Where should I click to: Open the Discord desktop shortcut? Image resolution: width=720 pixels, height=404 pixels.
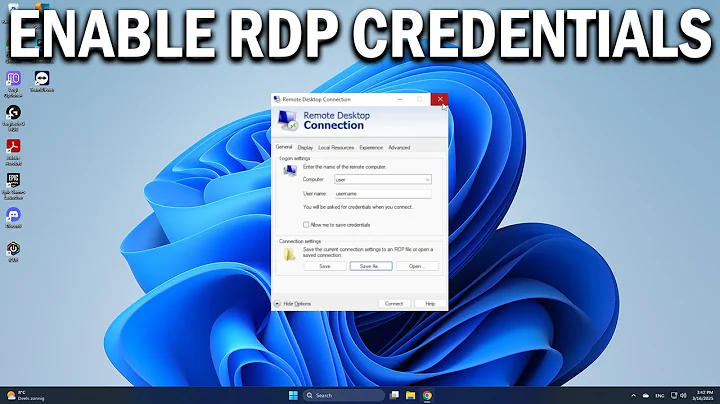[13, 218]
